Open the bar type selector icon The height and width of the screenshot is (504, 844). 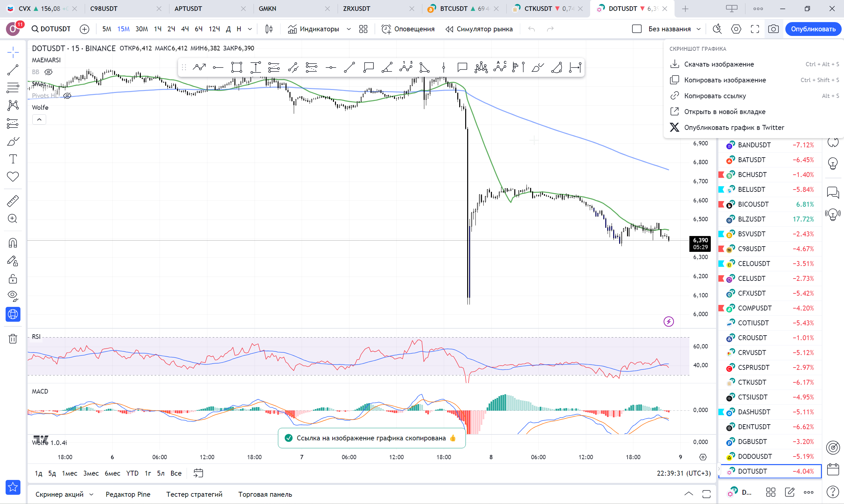268,29
